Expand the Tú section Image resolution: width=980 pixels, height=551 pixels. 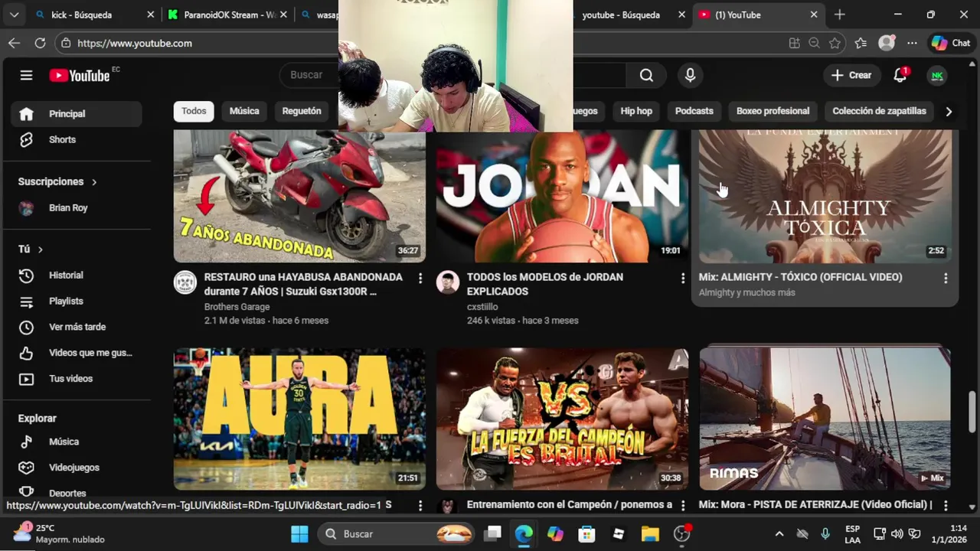point(31,249)
